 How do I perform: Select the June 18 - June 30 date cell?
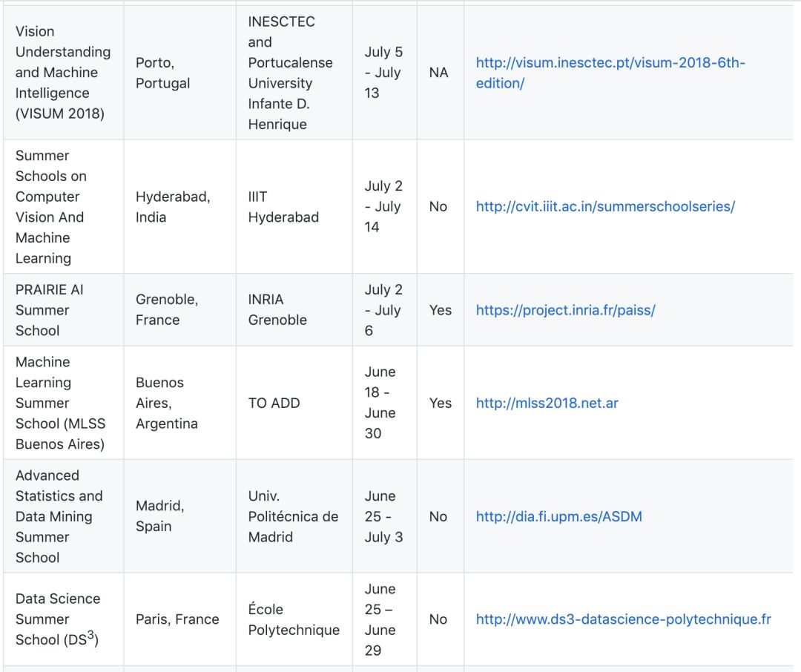[x=380, y=403]
